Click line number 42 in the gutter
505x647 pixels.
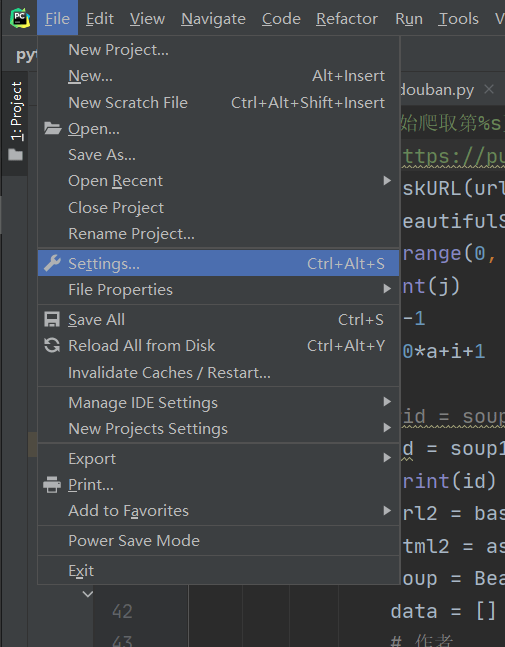pyautogui.click(x=122, y=611)
